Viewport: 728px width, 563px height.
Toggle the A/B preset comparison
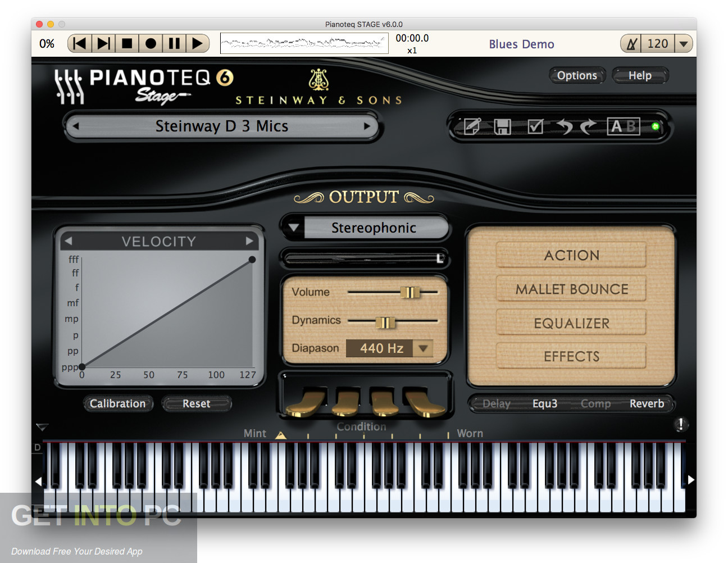624,126
